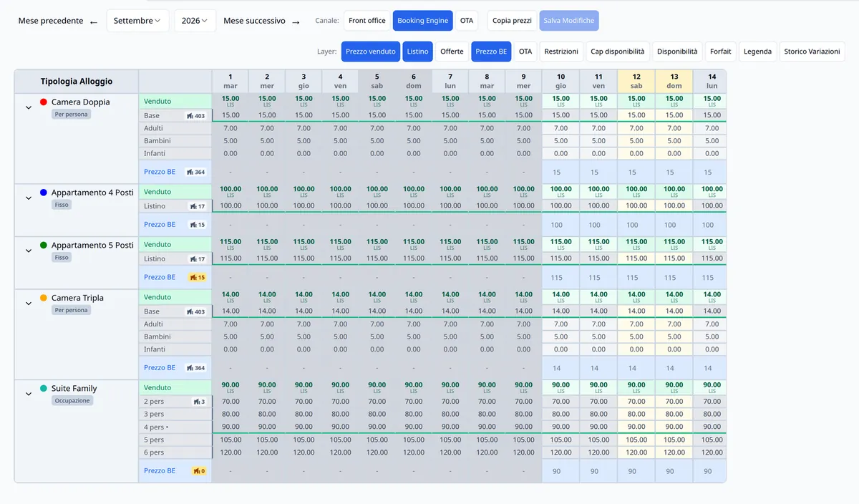Open Storico Variazioni
The width and height of the screenshot is (859, 504).
[812, 52]
